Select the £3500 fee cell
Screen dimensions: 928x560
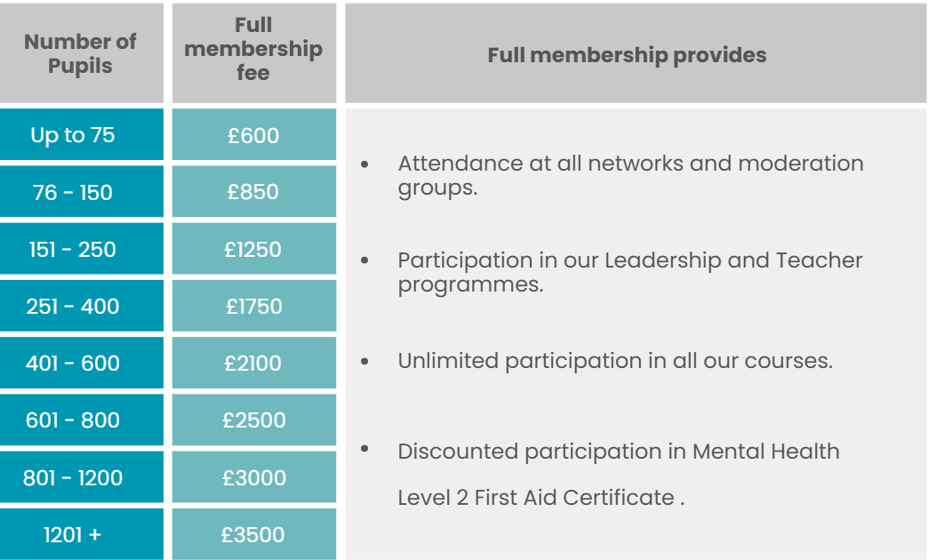click(x=253, y=534)
